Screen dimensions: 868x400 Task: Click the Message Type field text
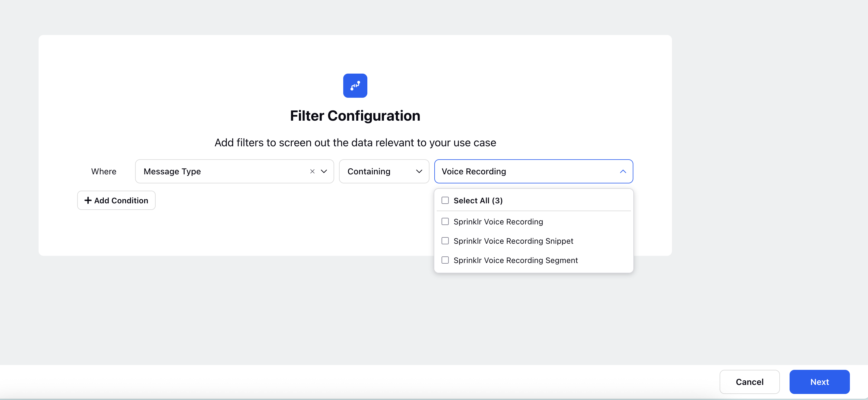coord(172,172)
